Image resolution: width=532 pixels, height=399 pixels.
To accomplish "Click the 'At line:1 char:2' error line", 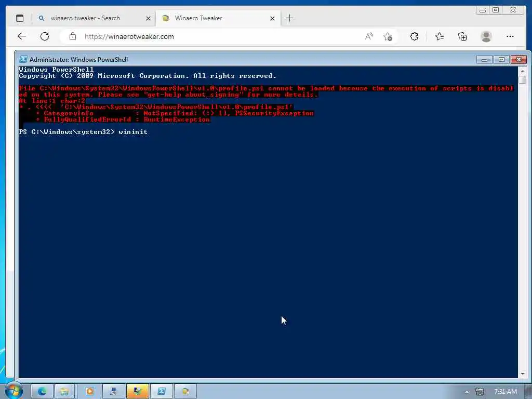I will coord(52,101).
